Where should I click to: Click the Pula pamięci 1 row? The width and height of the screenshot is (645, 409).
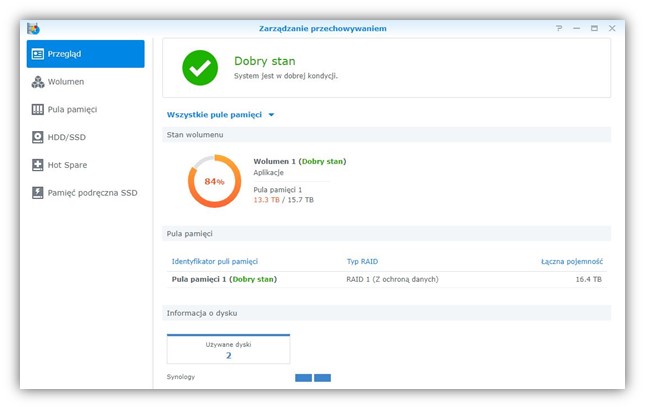tap(224, 279)
